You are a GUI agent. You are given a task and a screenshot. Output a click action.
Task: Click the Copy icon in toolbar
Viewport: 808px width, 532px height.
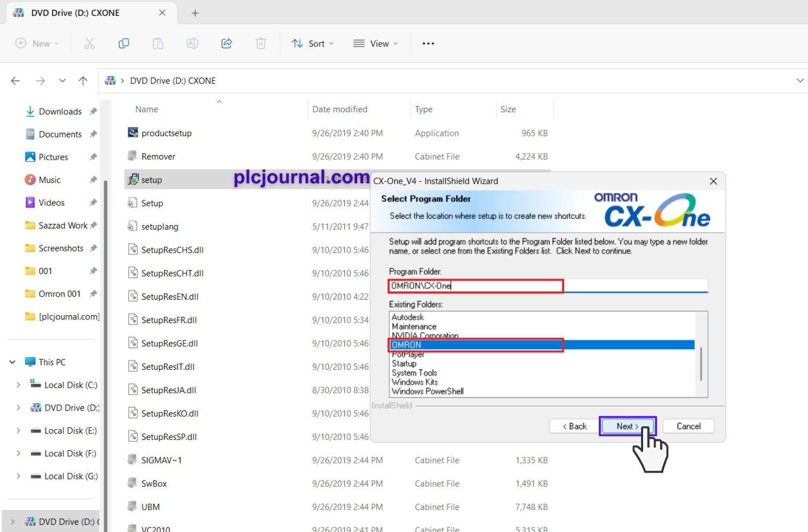point(124,44)
